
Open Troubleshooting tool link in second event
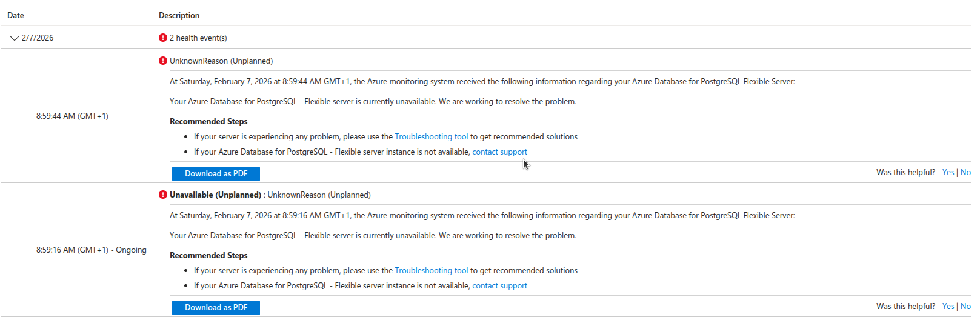coord(431,271)
